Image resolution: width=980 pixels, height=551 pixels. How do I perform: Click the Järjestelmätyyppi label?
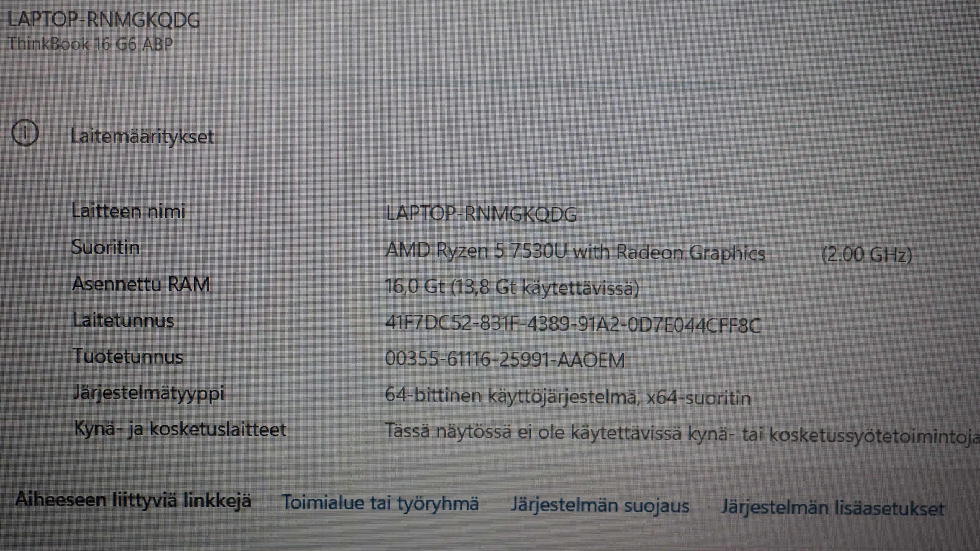tap(149, 393)
